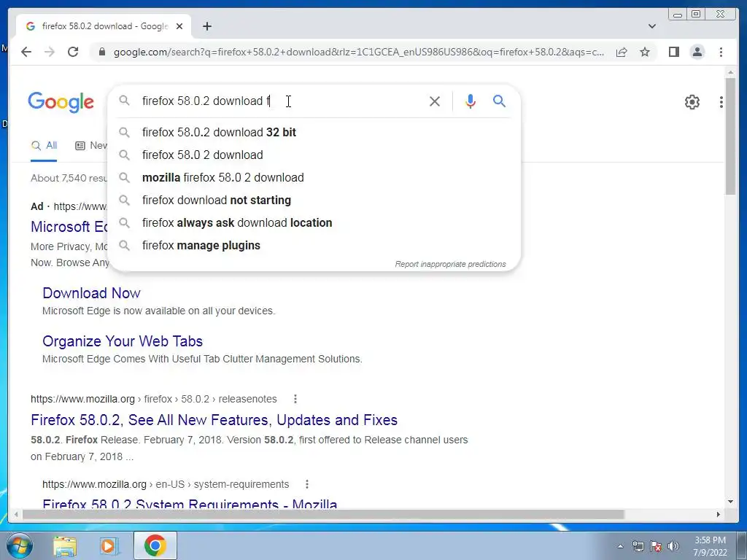Expand the tab search chevron
This screenshot has width=747, height=560.
651,26
